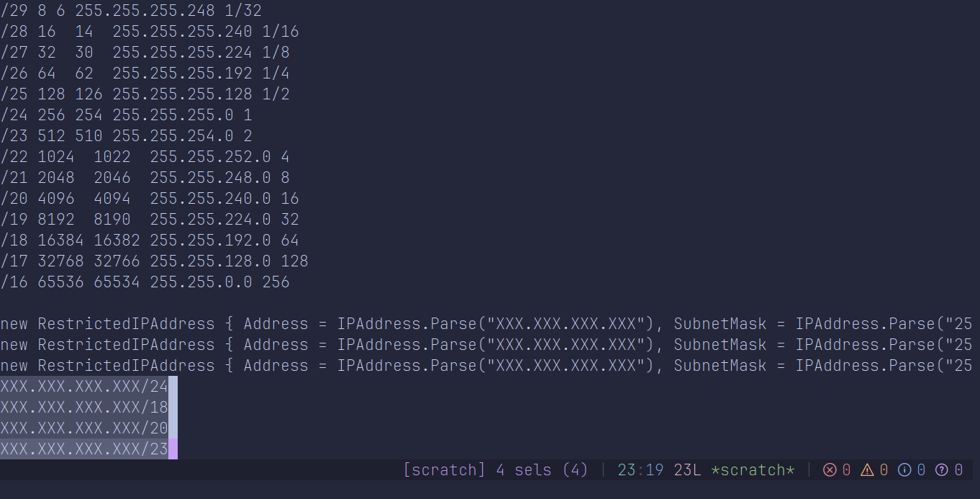
Task: Click the error count icon in status bar
Action: (x=830, y=470)
